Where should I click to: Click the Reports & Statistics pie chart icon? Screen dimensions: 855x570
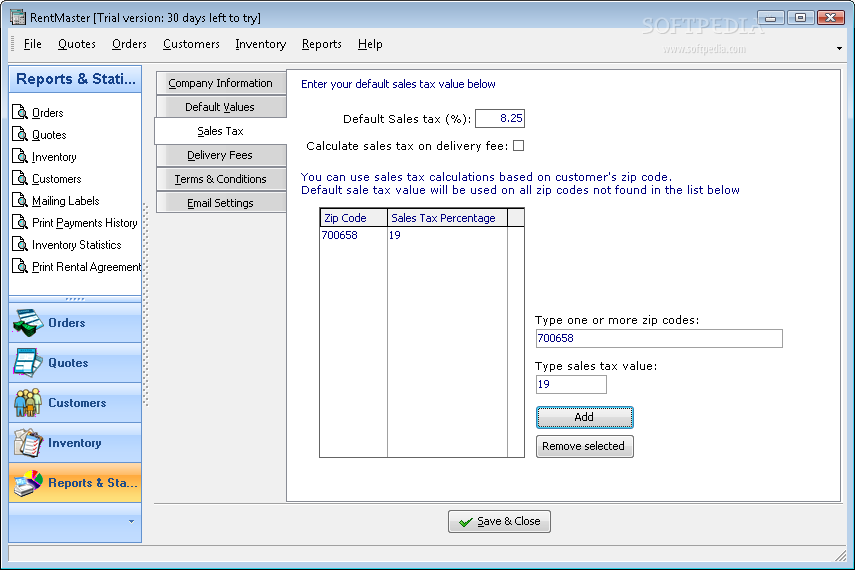click(28, 483)
